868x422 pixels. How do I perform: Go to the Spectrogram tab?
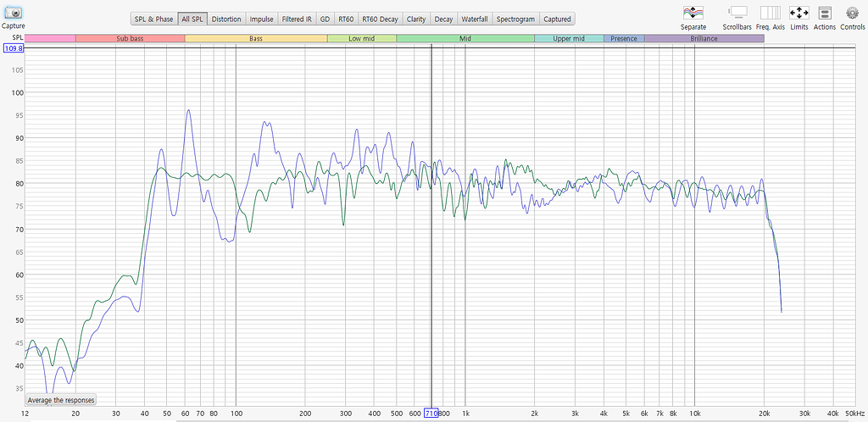click(x=515, y=19)
